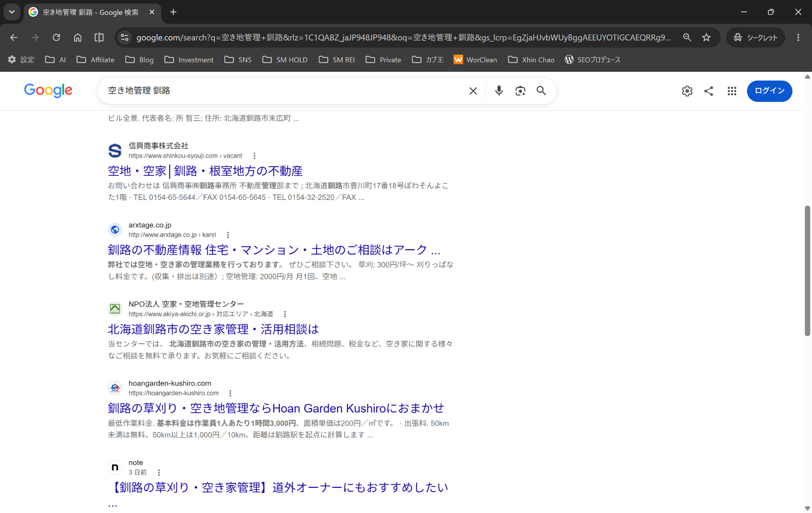Open the Chrome three-dot menu
This screenshot has height=513, width=812.
coord(798,37)
